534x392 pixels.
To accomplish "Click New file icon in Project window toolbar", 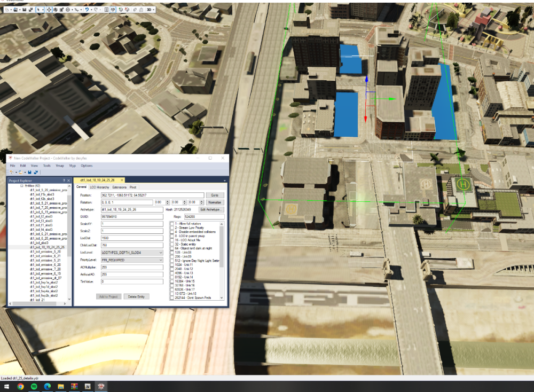I will [x=12, y=173].
